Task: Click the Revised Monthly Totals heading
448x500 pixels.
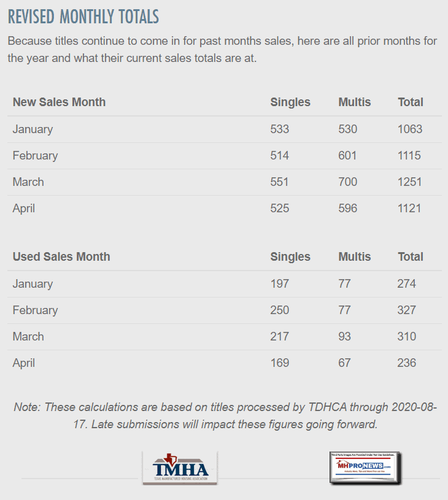Action: (83, 17)
